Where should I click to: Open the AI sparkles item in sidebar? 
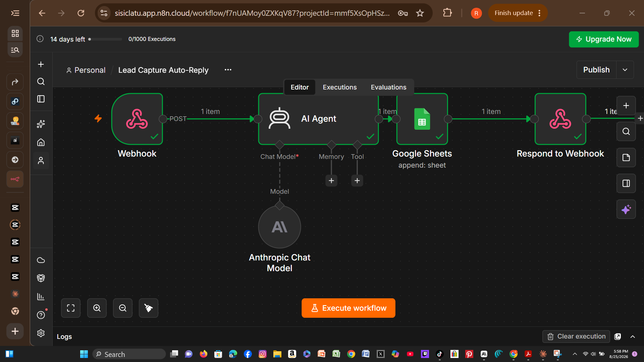(x=41, y=124)
